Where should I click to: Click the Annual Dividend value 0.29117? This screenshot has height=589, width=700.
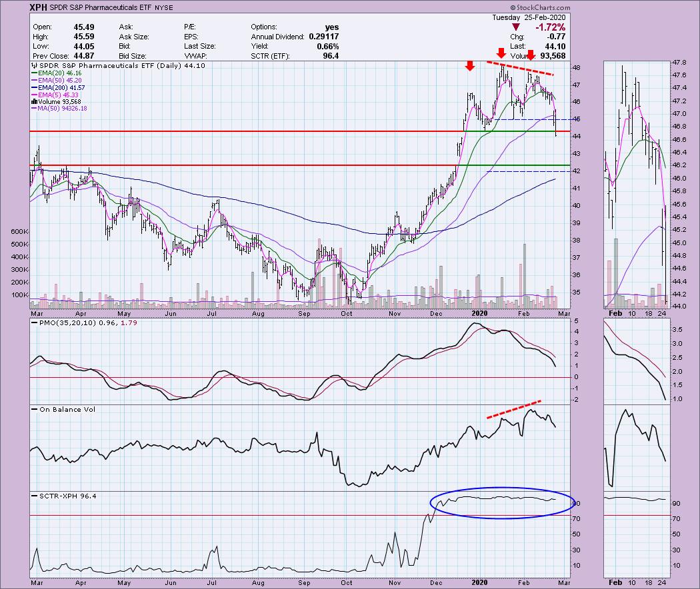click(x=323, y=37)
